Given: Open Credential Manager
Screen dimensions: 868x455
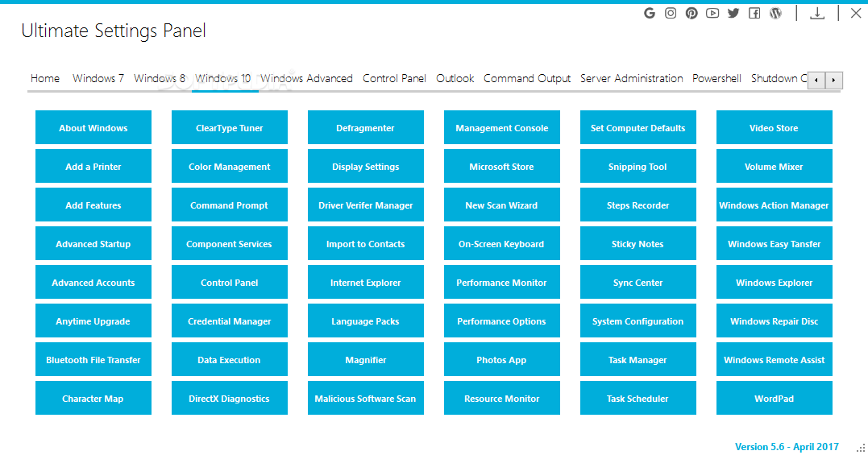Looking at the screenshot, I should (230, 321).
